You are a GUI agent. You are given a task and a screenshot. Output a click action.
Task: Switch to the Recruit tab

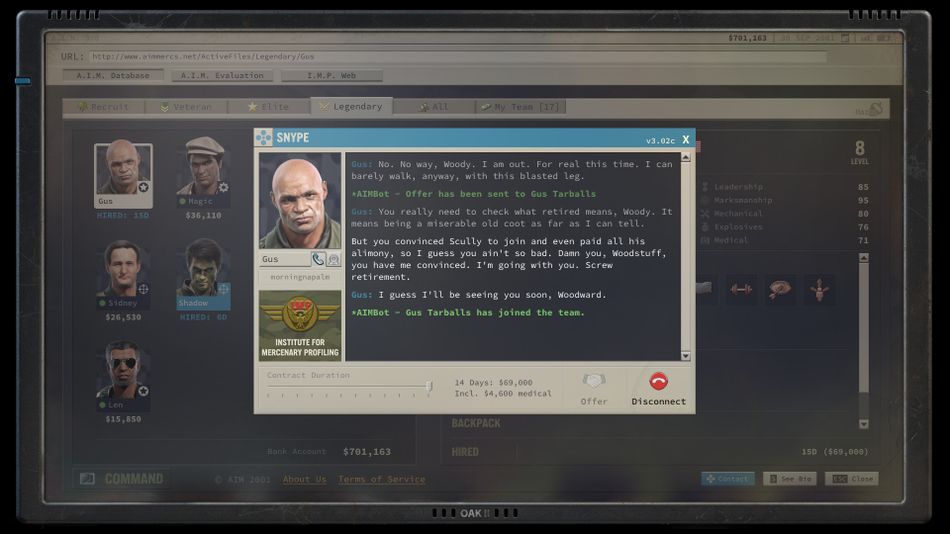(104, 107)
